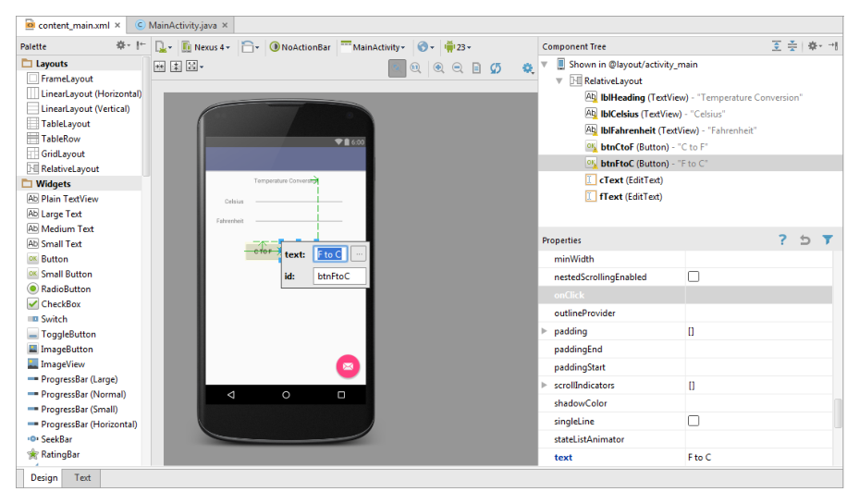The height and width of the screenshot is (504, 859).
Task: Zoom in the design preview
Action: click(x=438, y=68)
